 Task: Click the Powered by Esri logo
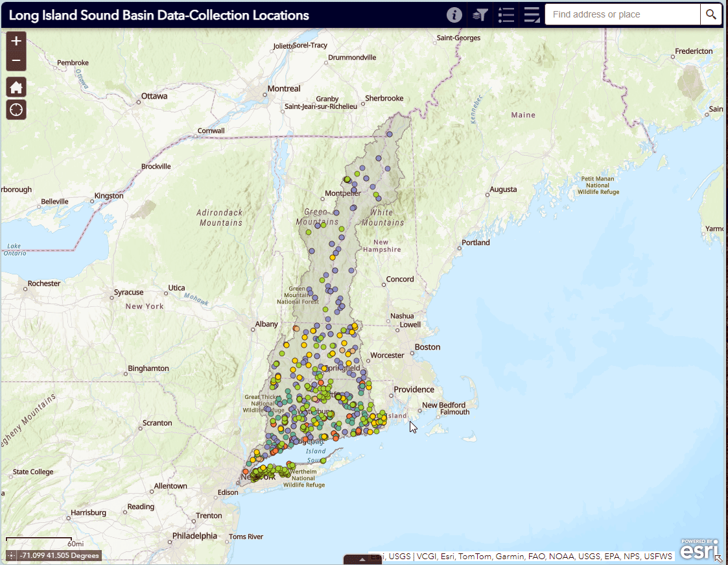(x=699, y=549)
